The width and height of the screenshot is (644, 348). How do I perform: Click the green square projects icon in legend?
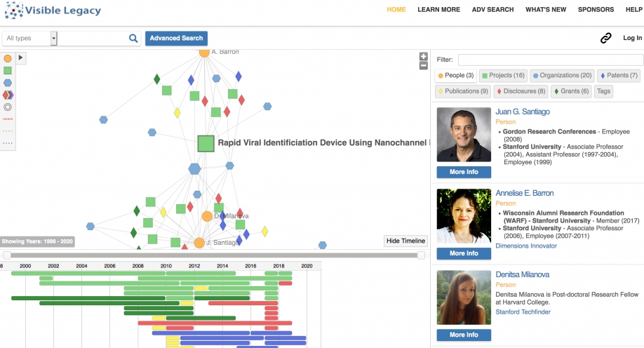click(8, 70)
